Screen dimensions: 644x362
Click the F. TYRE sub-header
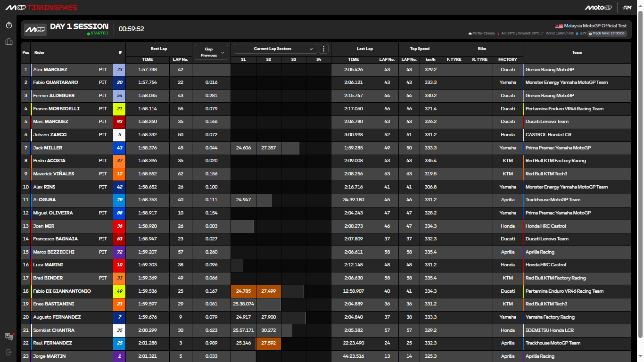[454, 59]
